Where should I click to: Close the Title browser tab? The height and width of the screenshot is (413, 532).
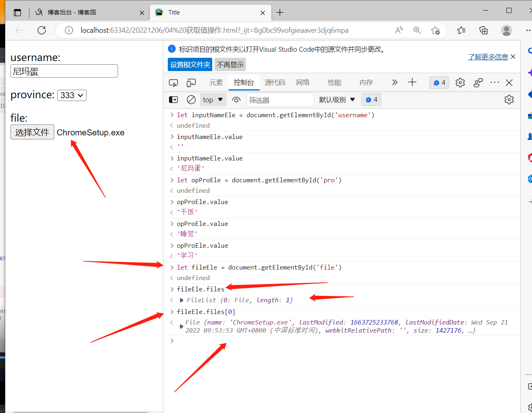tap(263, 13)
